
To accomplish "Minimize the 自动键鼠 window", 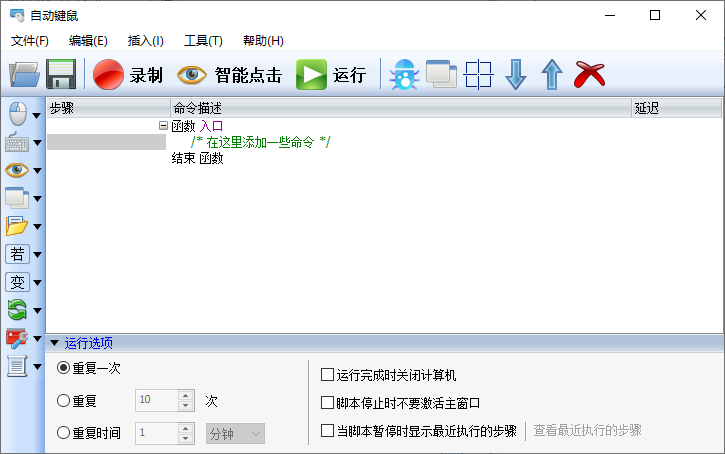I will coord(610,15).
